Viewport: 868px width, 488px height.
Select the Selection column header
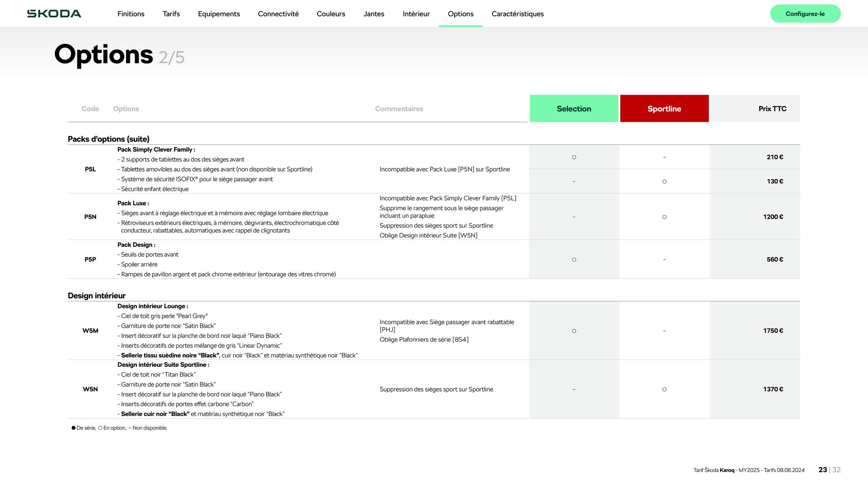[x=573, y=109]
